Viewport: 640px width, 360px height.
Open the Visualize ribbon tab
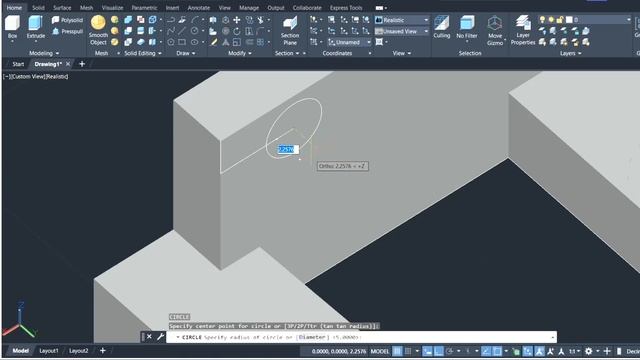[112, 7]
